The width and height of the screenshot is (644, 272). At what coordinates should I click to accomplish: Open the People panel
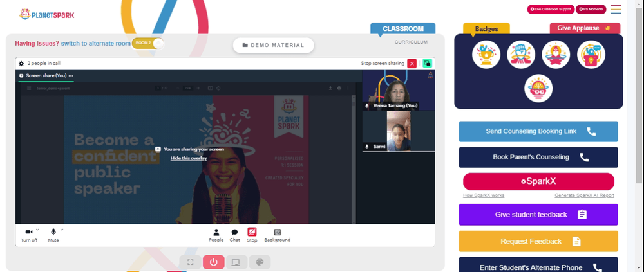pyautogui.click(x=216, y=235)
